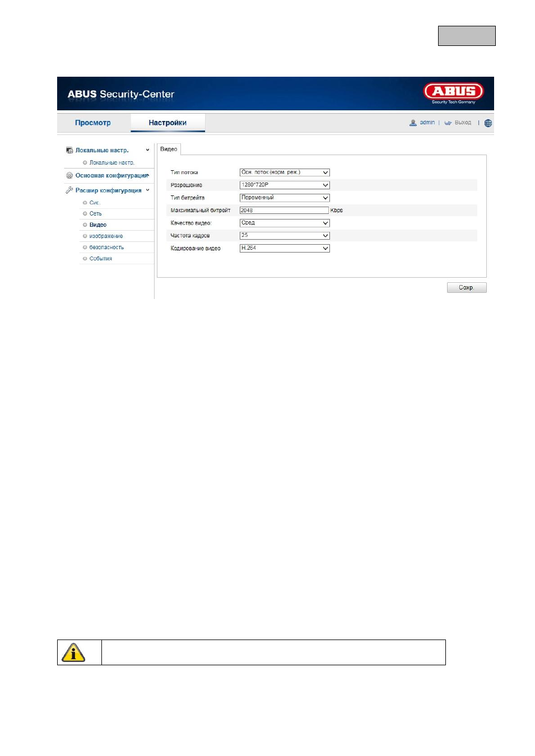Click the Тип битрейта label

[x=188, y=198]
